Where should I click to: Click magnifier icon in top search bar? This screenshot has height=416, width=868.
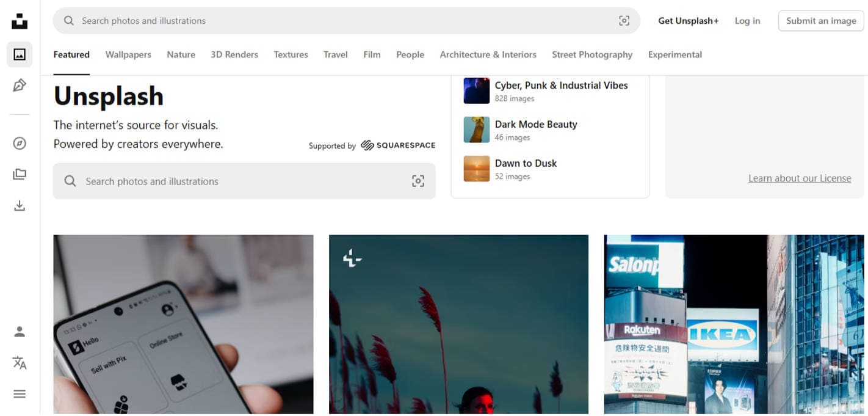69,21
